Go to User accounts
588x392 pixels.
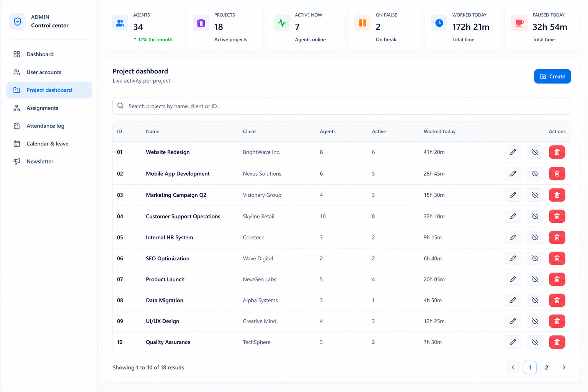[49, 72]
